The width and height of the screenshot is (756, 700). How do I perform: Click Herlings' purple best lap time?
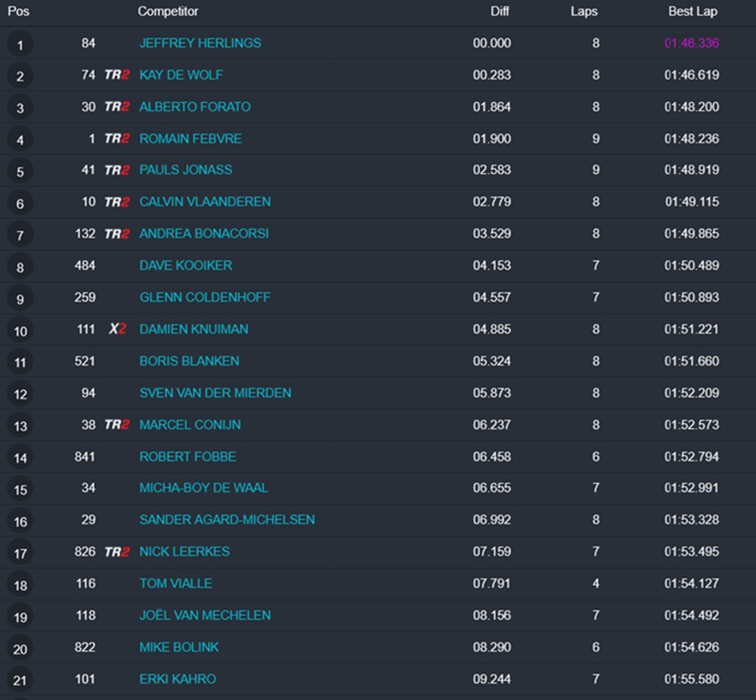pos(692,43)
